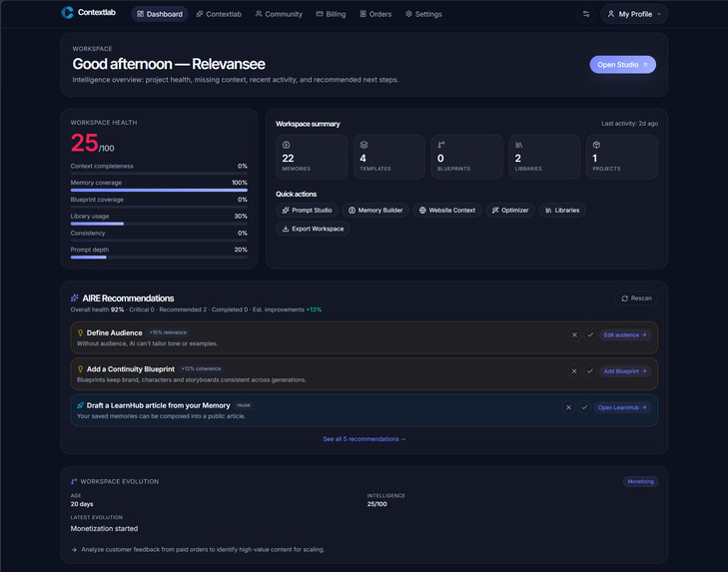728x572 pixels.
Task: Click the Last activity: 2d ago text
Action: [629, 124]
